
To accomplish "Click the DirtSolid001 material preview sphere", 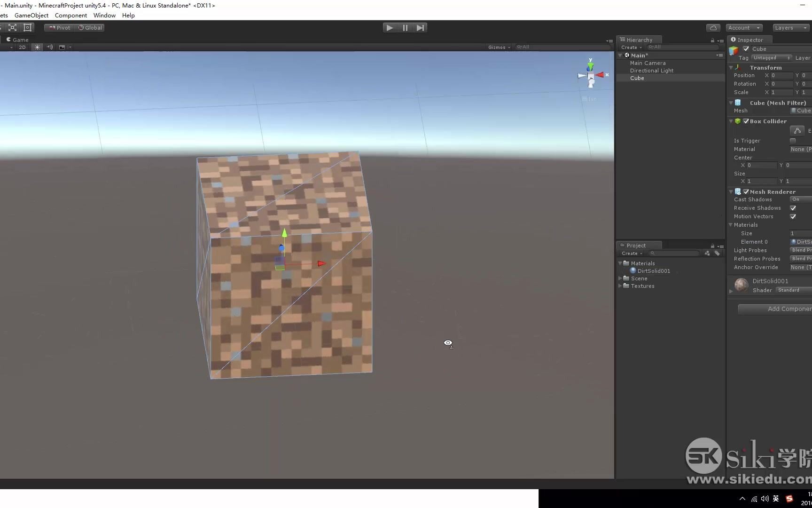I will [741, 285].
